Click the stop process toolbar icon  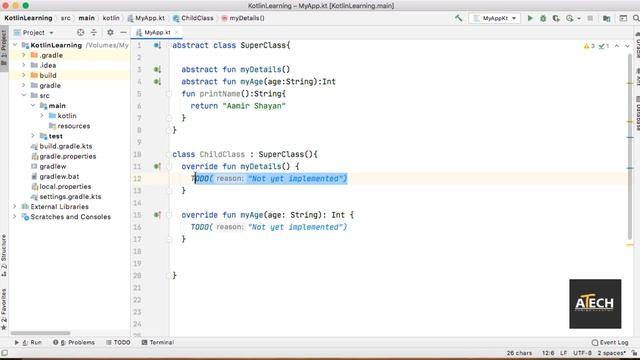590,18
